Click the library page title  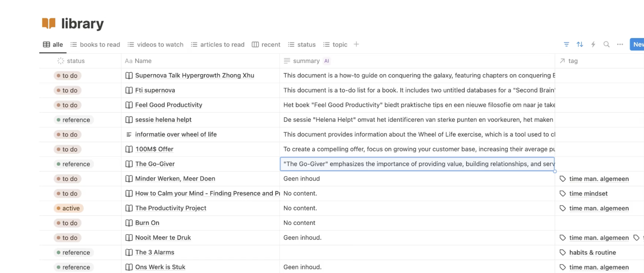coord(82,23)
